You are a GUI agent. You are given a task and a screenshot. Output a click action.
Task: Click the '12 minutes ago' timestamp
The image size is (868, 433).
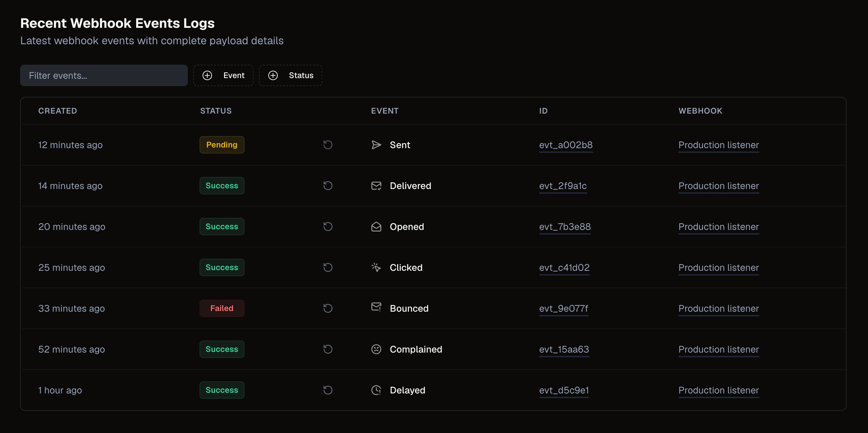70,145
